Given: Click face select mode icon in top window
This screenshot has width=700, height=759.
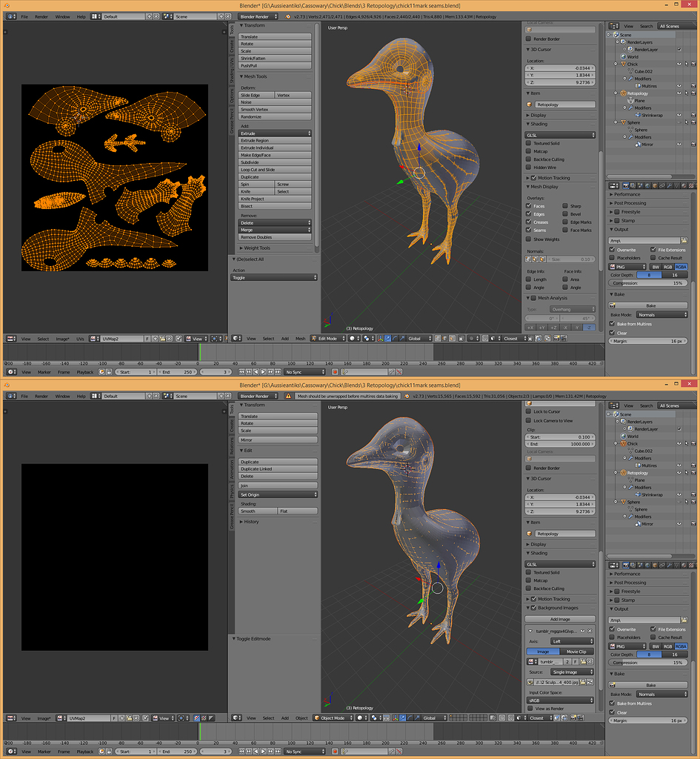Looking at the screenshot, I should pos(451,338).
